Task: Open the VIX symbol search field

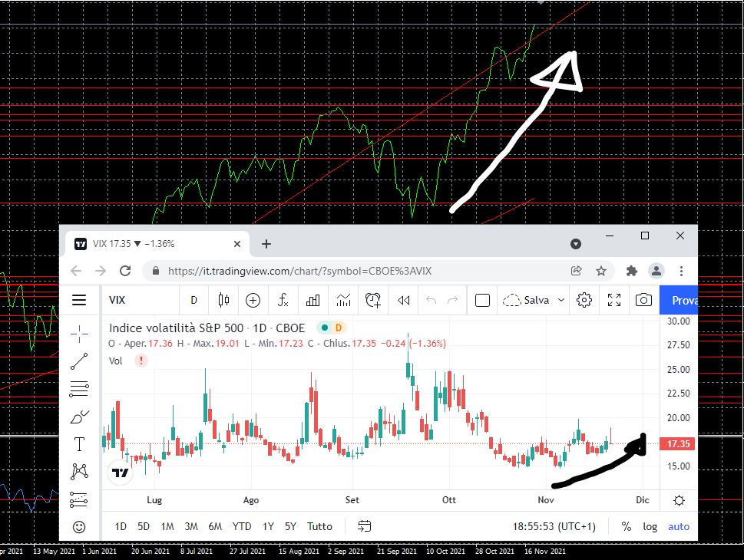Action: click(x=117, y=300)
